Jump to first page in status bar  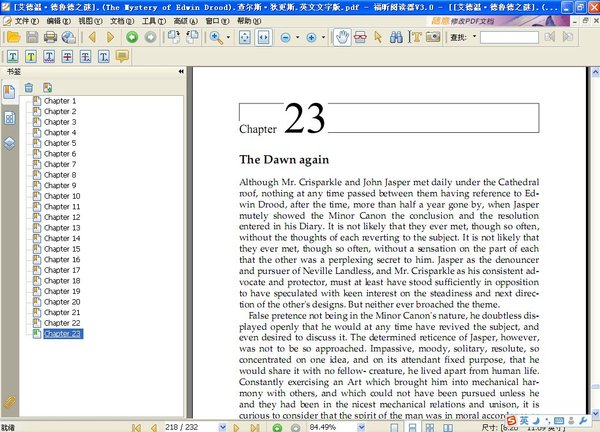(x=136, y=428)
